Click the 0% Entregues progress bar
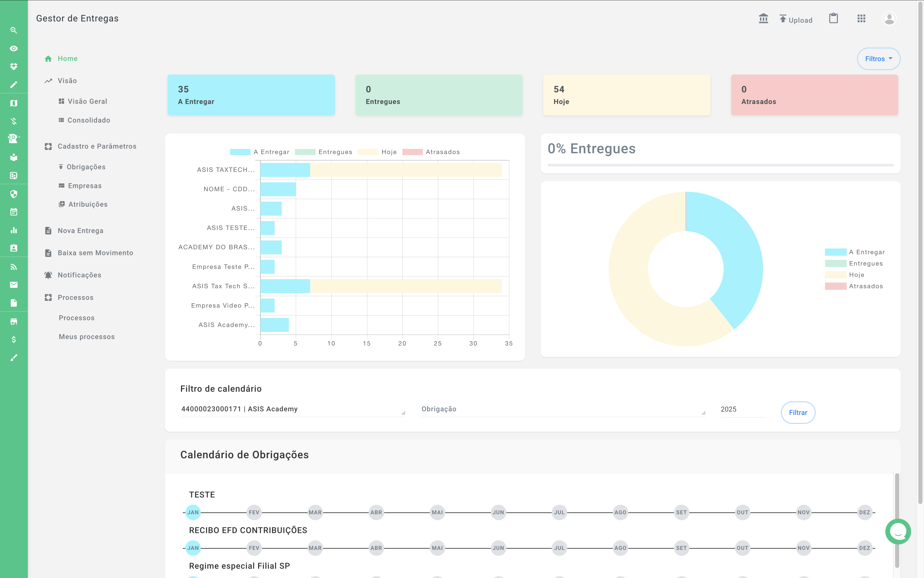The image size is (924, 578). click(x=721, y=165)
